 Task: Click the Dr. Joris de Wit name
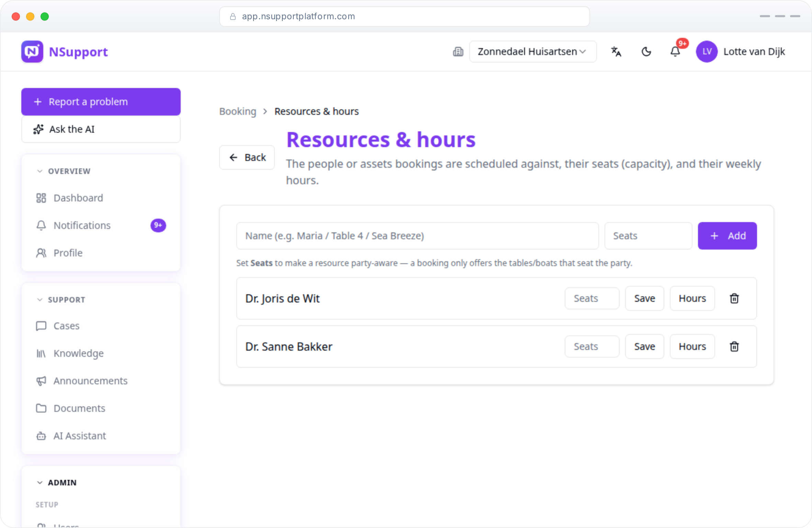point(282,298)
